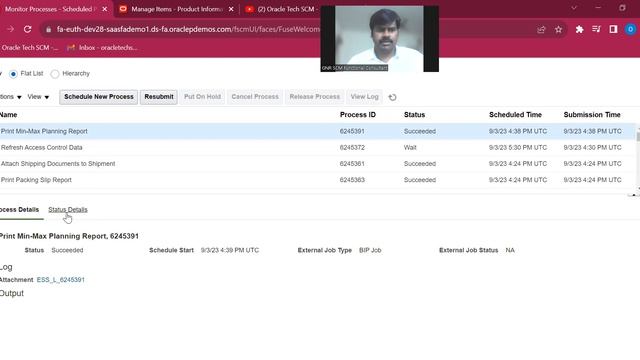Click the Cancel Process button
640x360 pixels.
coord(255,97)
